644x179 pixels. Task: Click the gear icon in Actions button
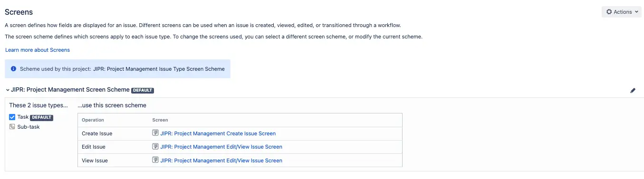coord(609,12)
